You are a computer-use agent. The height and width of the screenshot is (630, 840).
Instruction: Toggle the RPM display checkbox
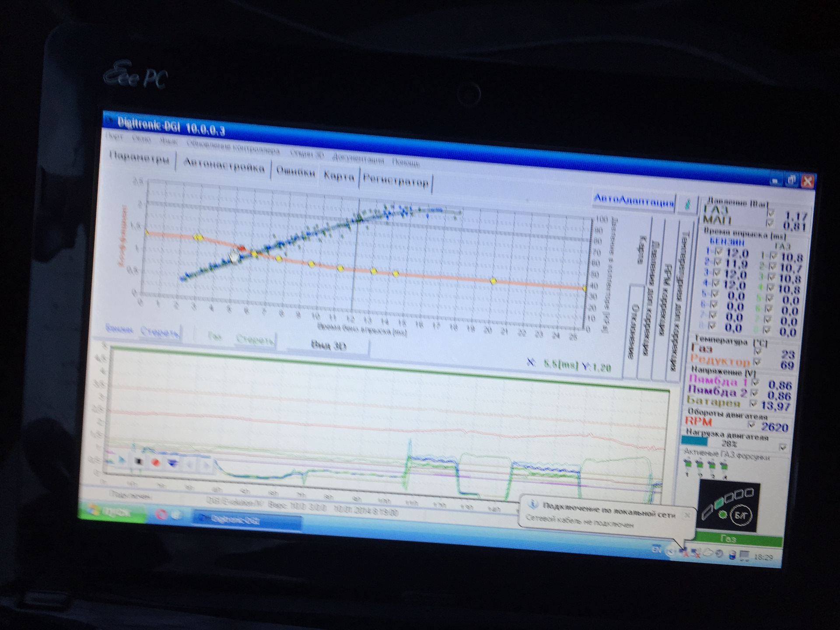pyautogui.click(x=752, y=424)
